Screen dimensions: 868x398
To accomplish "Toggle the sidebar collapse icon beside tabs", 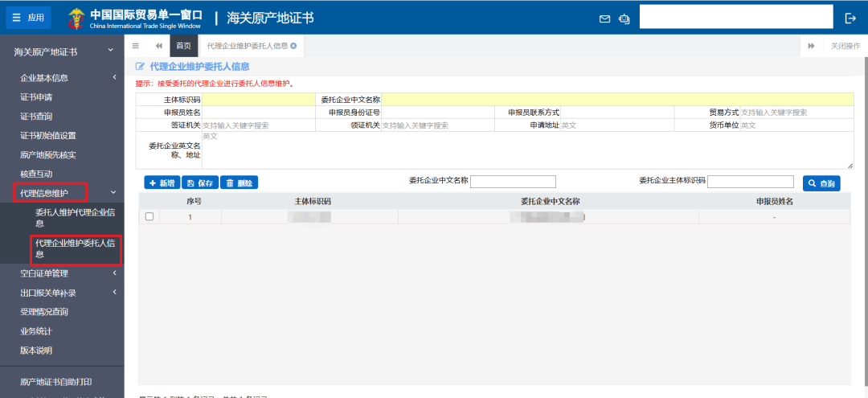I will coord(136,46).
